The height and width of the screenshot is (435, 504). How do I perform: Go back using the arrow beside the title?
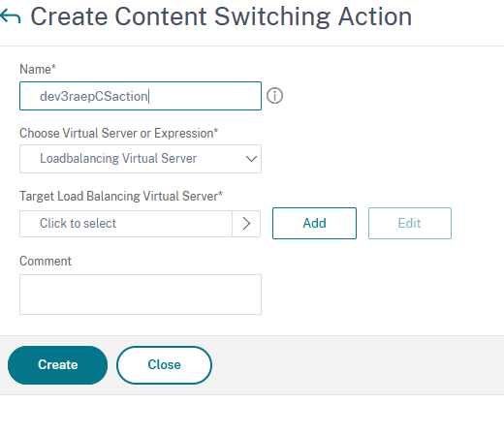pos(11,16)
